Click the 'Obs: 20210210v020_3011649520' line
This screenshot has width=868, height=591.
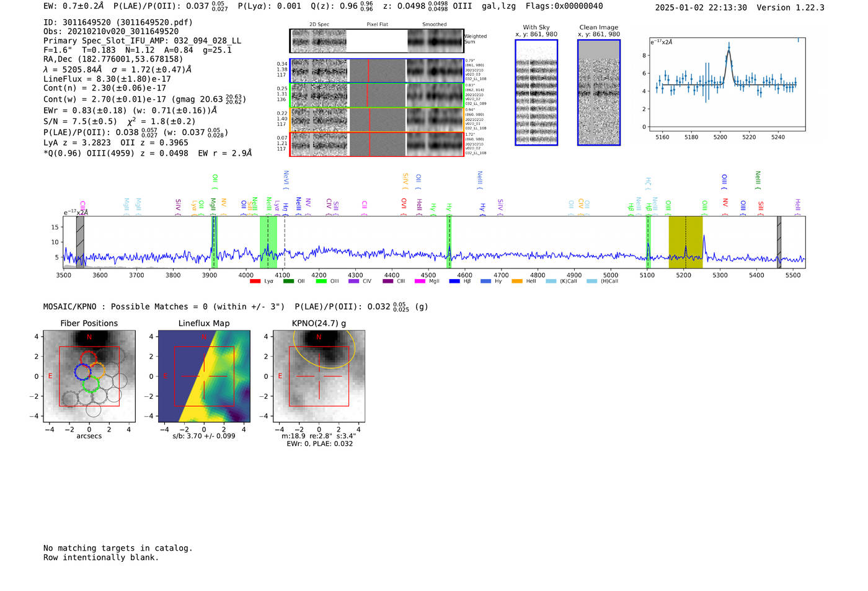pos(111,32)
